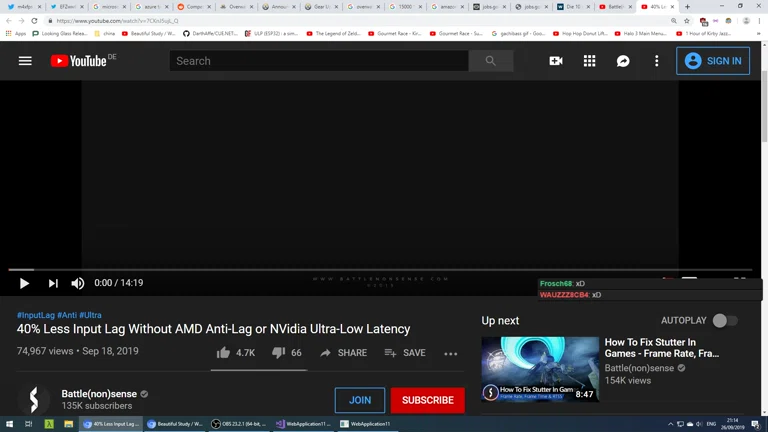The width and height of the screenshot is (768, 432).
Task: Open the messages share bubble icon
Action: (623, 61)
